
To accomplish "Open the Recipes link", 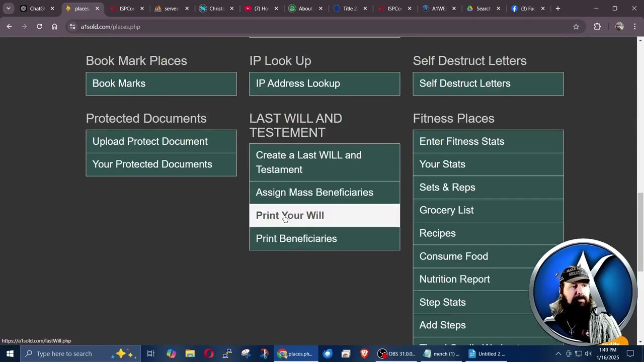I will (488, 233).
